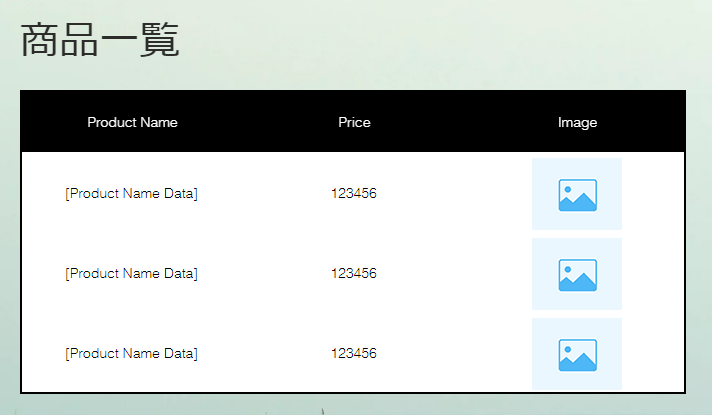Select third row's [Product Name Data] text

click(131, 353)
